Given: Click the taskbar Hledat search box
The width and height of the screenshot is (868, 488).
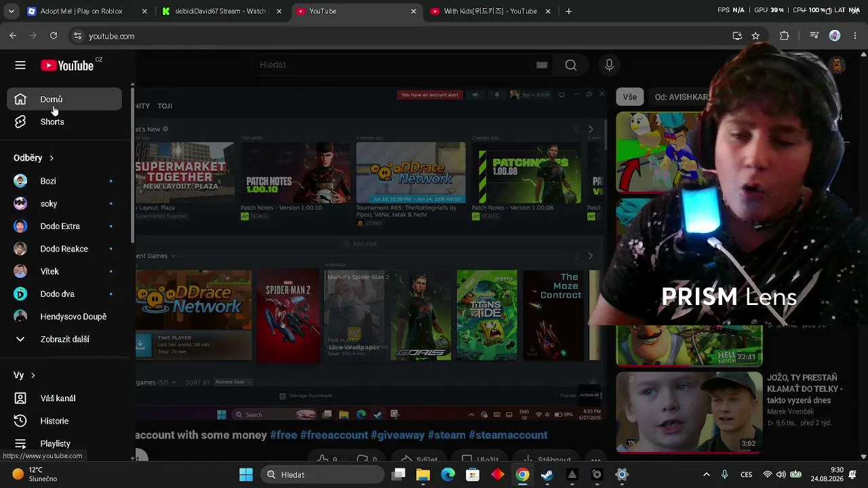Looking at the screenshot, I should (322, 474).
